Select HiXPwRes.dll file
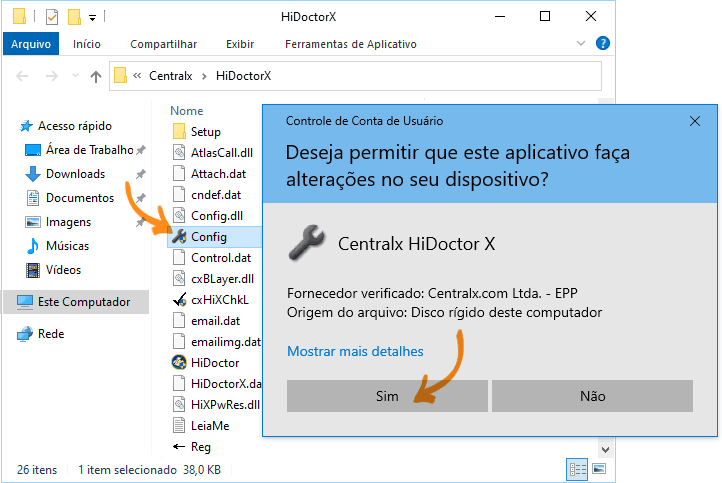Viewport: 722px width, 483px height. pyautogui.click(x=226, y=405)
